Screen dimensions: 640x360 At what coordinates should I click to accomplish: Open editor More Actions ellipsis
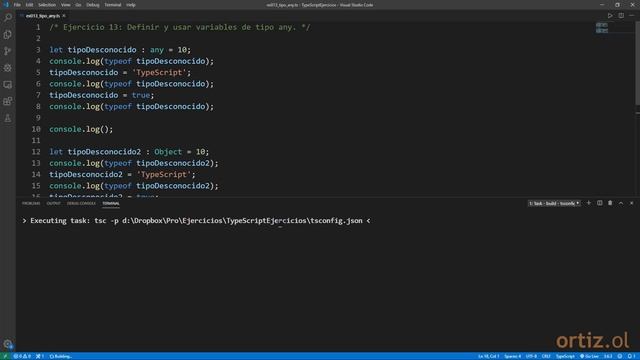pos(631,16)
